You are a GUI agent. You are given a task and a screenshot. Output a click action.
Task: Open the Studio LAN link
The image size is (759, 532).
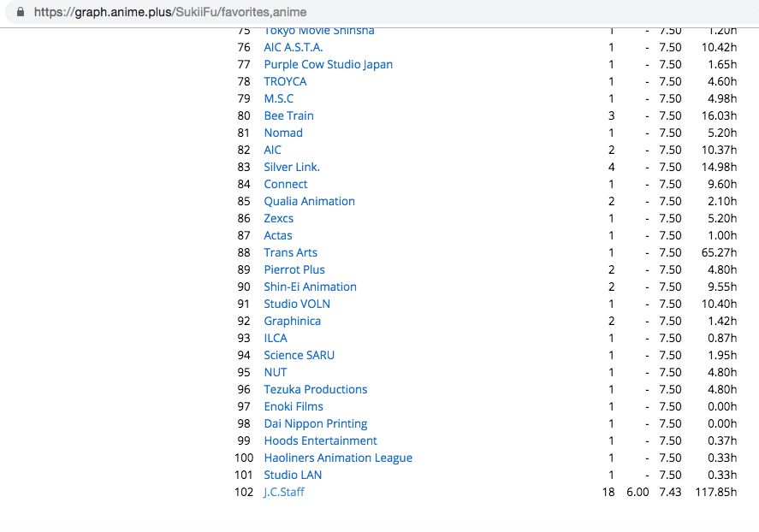click(293, 475)
